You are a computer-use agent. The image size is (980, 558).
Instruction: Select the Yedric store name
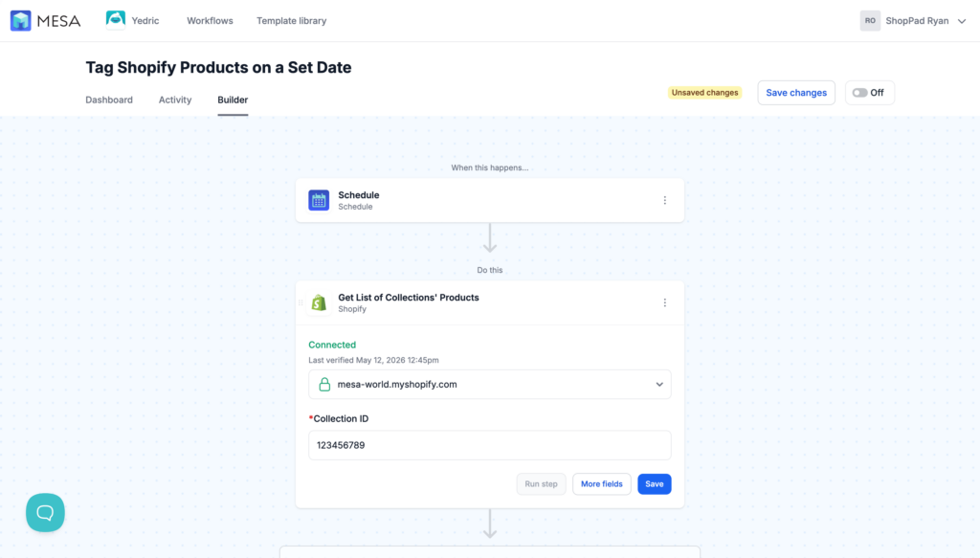[145, 21]
